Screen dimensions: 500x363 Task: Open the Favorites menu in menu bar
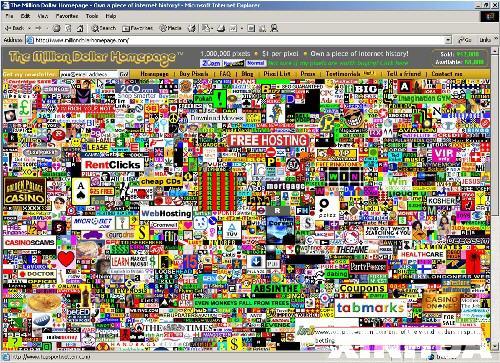click(x=67, y=16)
